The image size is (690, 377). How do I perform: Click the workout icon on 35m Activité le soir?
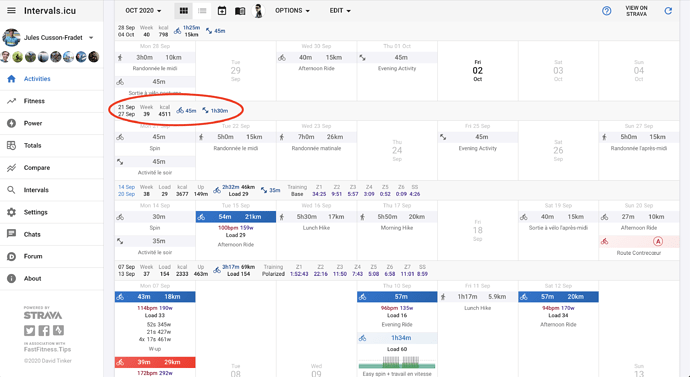(120, 241)
